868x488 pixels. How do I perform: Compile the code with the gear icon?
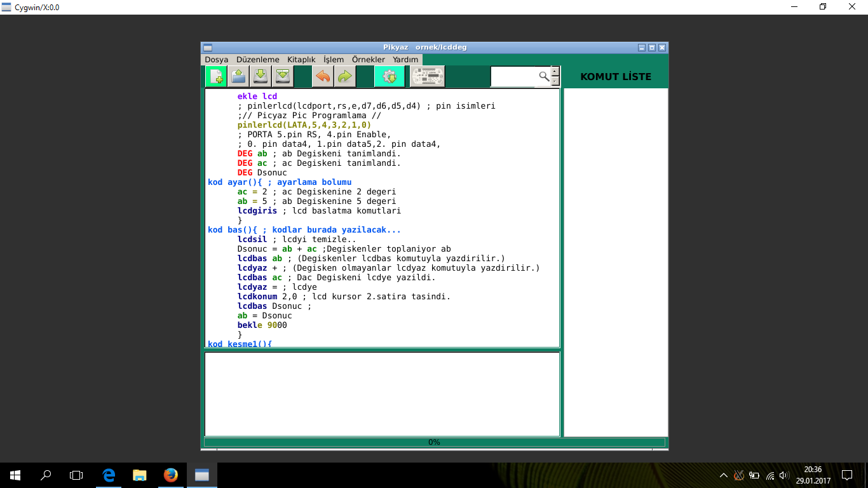pyautogui.click(x=390, y=76)
